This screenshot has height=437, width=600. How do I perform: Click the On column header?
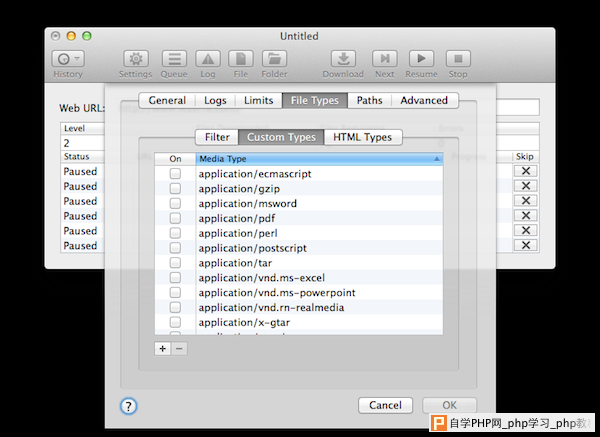click(x=175, y=159)
